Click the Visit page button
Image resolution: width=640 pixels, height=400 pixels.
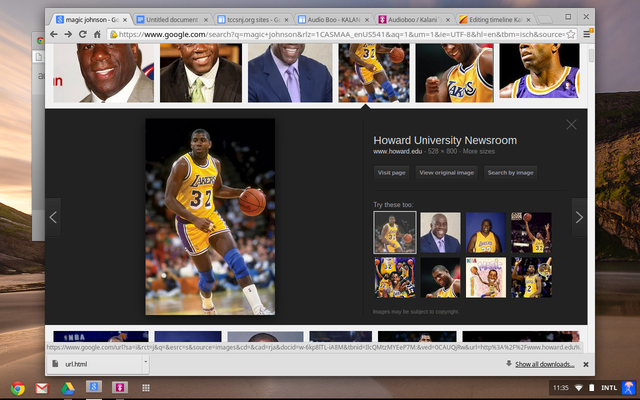[x=391, y=173]
